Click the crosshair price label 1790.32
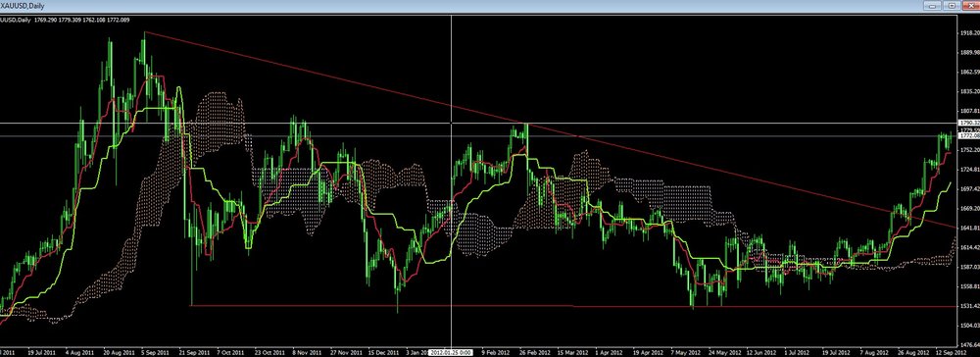980x357 pixels. pyautogui.click(x=969, y=123)
